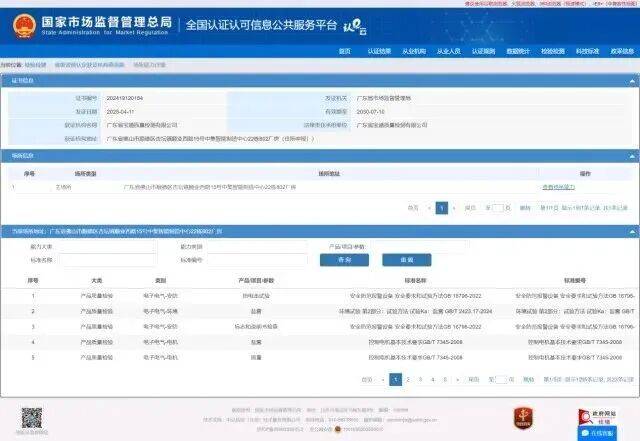Collapse the 当前场所地址 panel
This screenshot has height=441, width=640.
click(632, 232)
